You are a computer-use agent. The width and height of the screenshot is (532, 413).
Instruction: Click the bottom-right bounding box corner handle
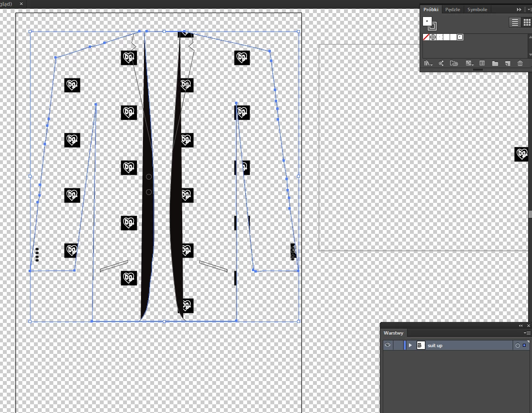pyautogui.click(x=298, y=321)
